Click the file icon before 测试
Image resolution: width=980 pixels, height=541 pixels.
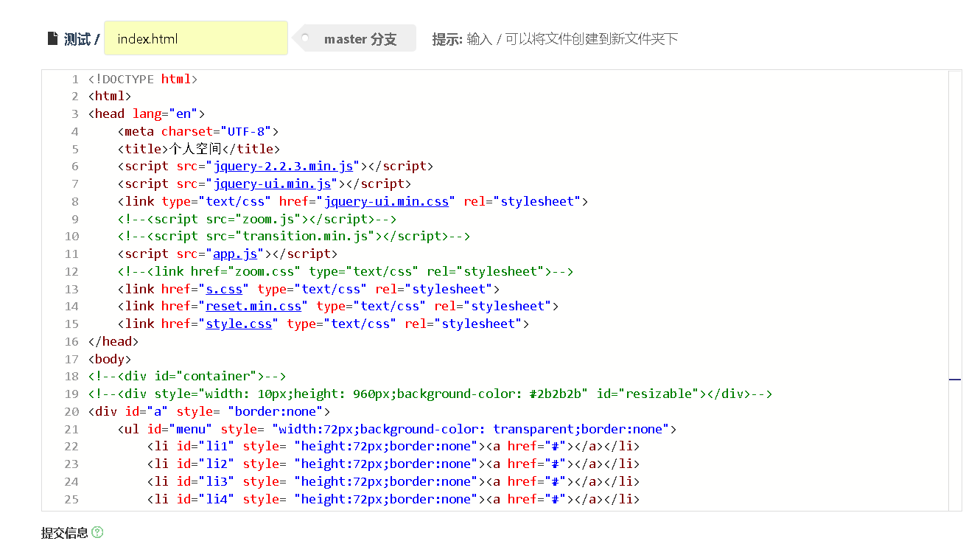click(x=52, y=38)
